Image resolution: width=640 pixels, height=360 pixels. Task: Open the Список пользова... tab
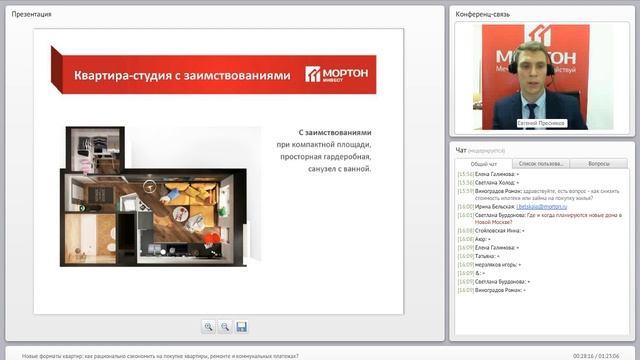(541, 164)
